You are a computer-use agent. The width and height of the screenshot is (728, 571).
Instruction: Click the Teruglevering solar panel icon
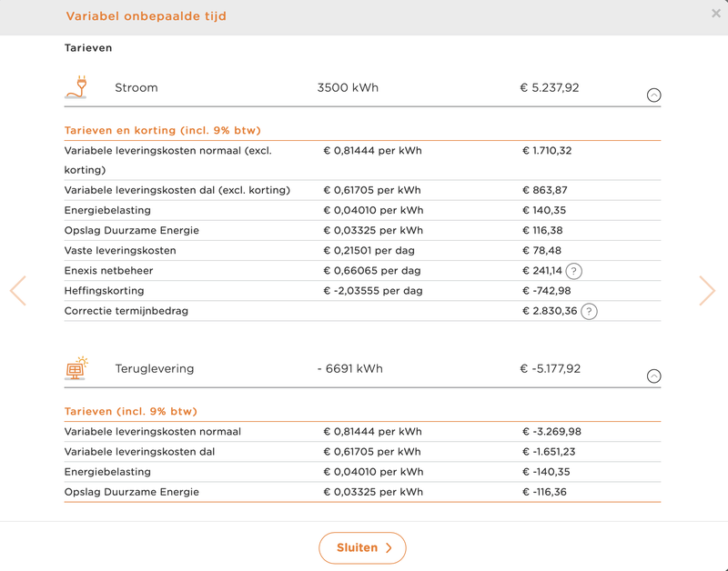(x=76, y=368)
